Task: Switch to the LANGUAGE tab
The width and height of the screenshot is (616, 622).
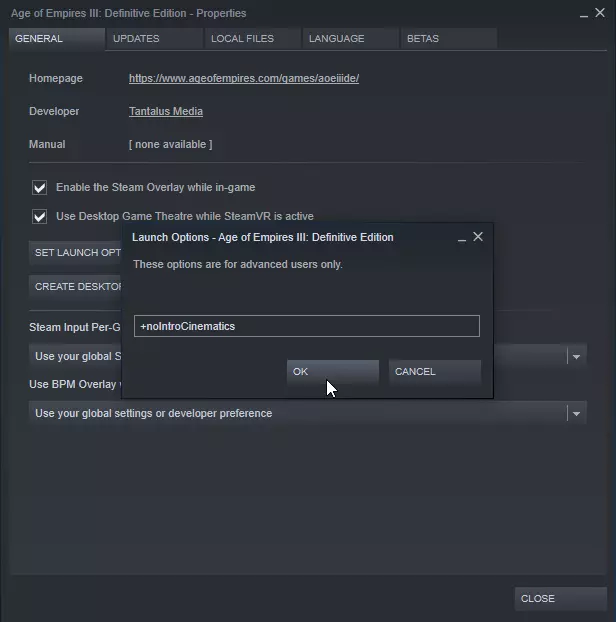Action: click(350, 38)
